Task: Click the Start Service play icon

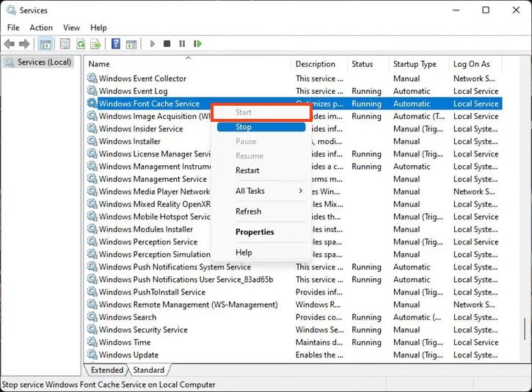Action: point(153,44)
